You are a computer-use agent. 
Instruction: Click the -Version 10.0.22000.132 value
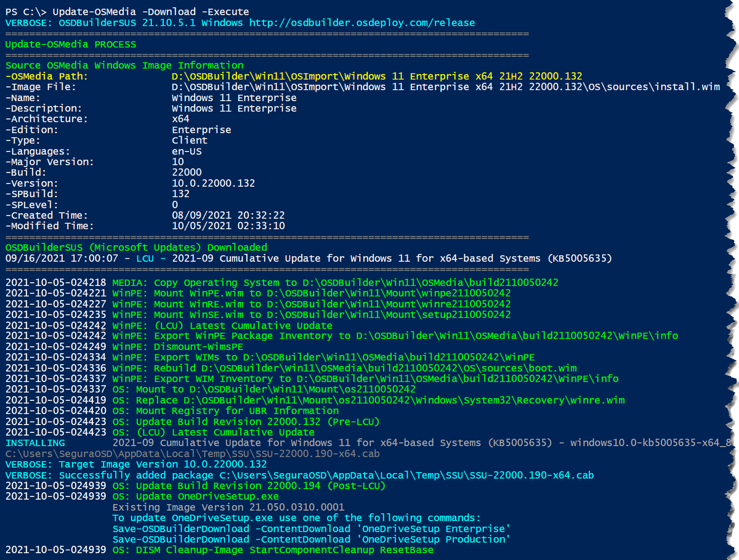213,183
